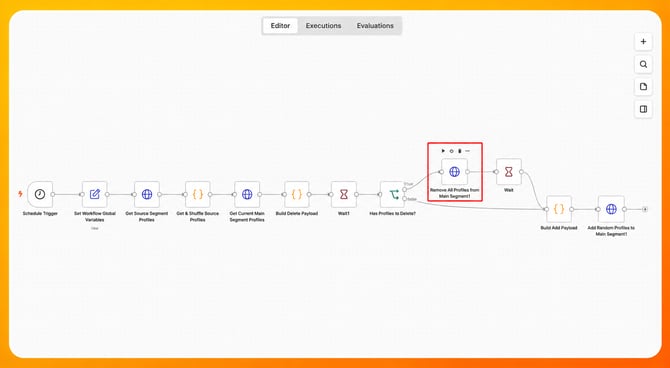Click the output connector of the Wait node

[x=522, y=172]
